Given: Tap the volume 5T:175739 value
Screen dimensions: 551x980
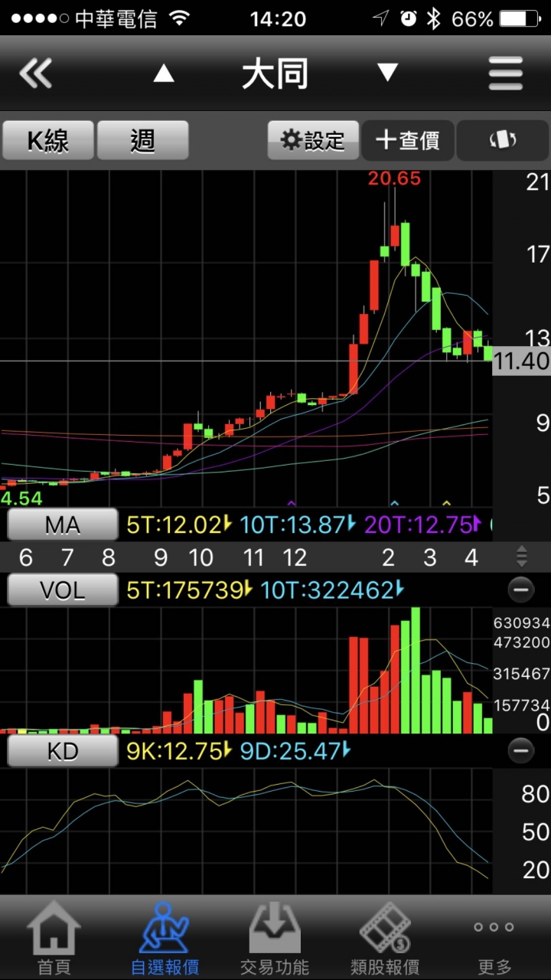Looking at the screenshot, I should coord(189,590).
